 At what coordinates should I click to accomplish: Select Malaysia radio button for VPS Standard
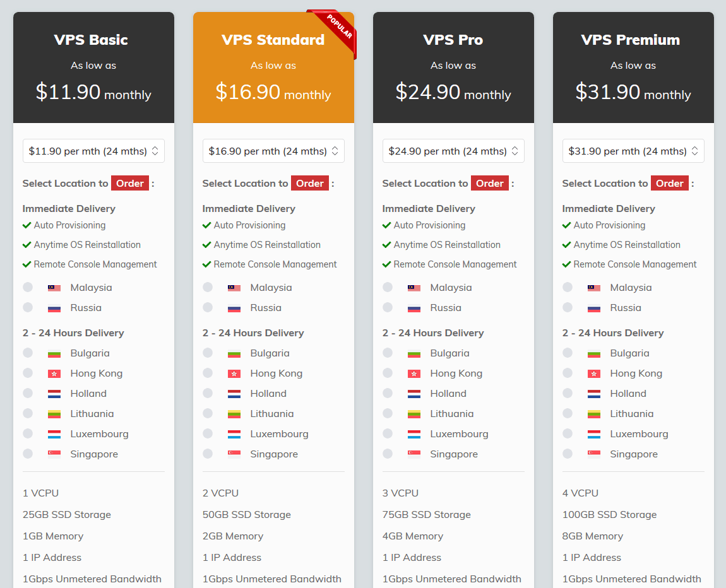click(x=208, y=287)
